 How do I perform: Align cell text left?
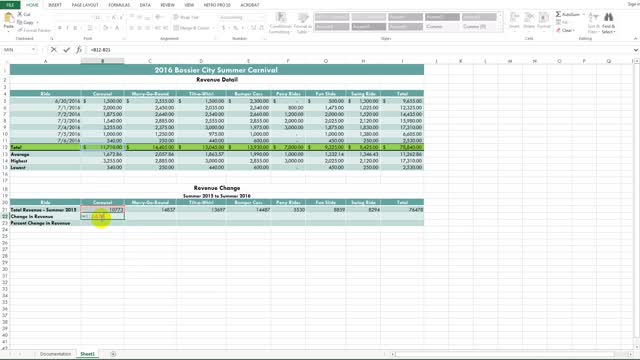tap(131, 28)
